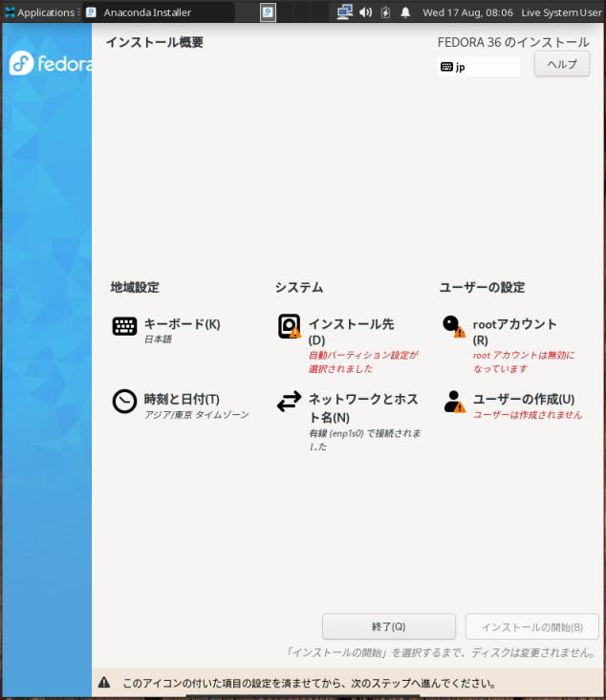
Task: Open the volume control in top panel
Action: (x=365, y=12)
